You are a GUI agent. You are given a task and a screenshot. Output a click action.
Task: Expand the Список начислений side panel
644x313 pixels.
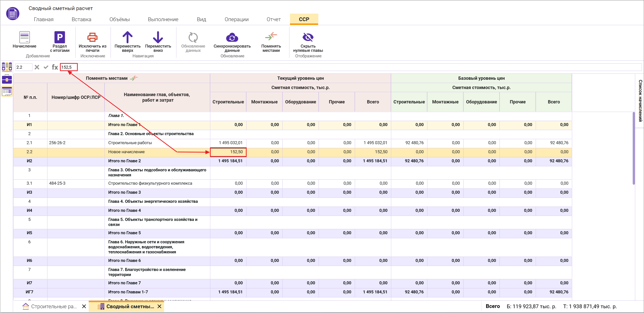click(640, 101)
